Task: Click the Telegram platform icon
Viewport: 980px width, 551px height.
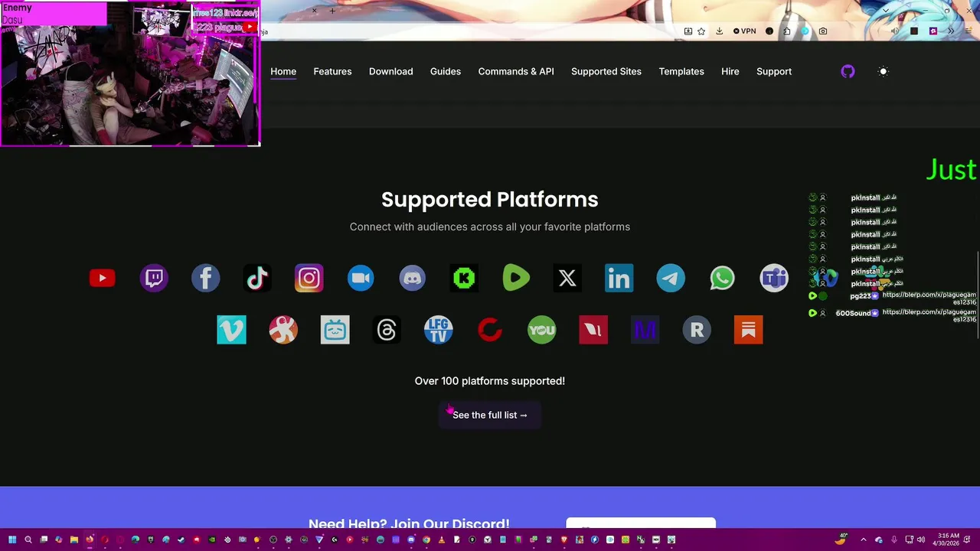Action: point(671,278)
